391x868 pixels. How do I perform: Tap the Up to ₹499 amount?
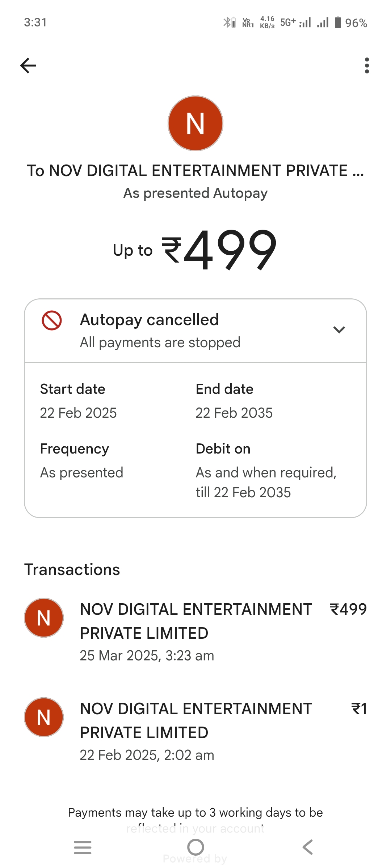[195, 250]
